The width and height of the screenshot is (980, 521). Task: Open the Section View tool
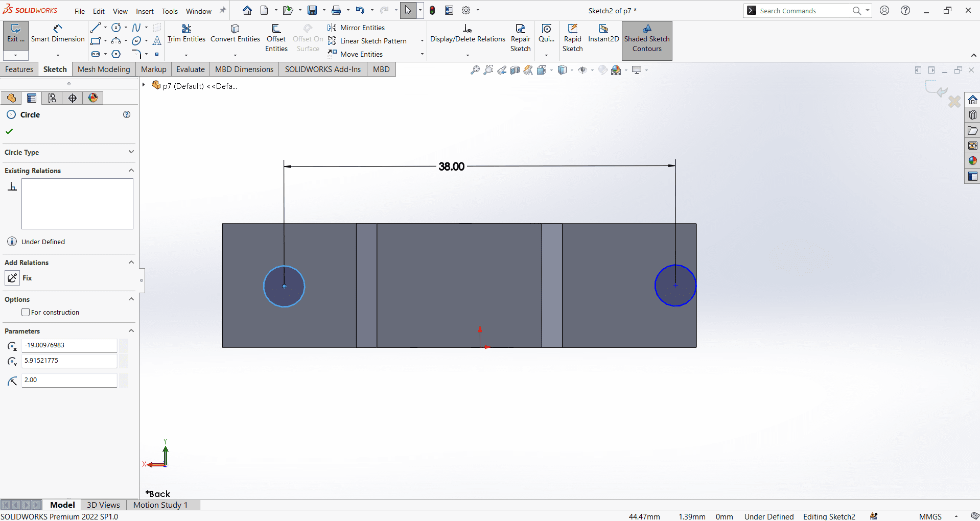515,70
